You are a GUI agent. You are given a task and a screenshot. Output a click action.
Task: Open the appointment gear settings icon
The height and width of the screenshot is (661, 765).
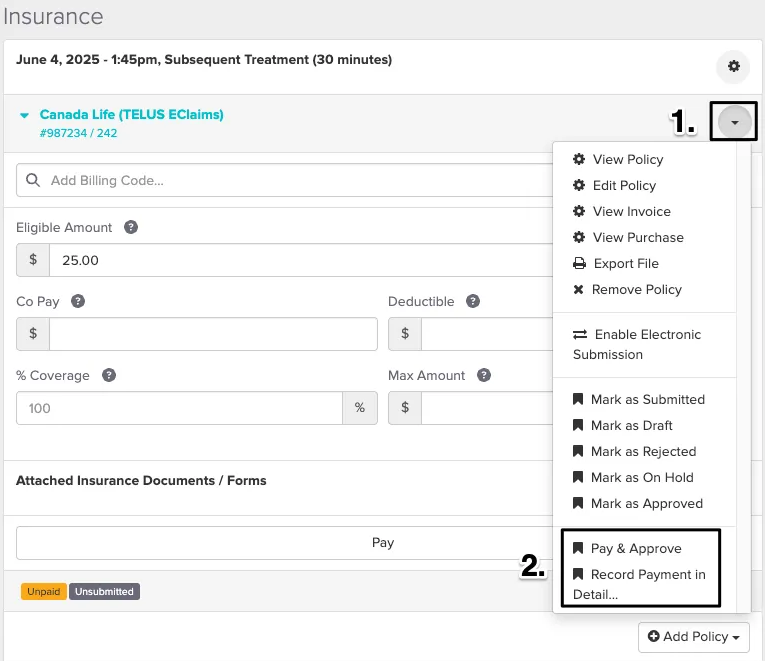(733, 66)
